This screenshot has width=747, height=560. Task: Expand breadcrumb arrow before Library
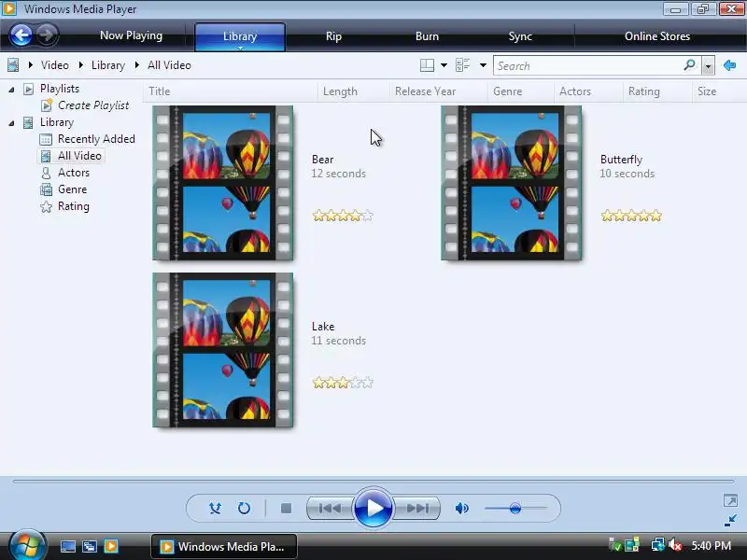[81, 64]
